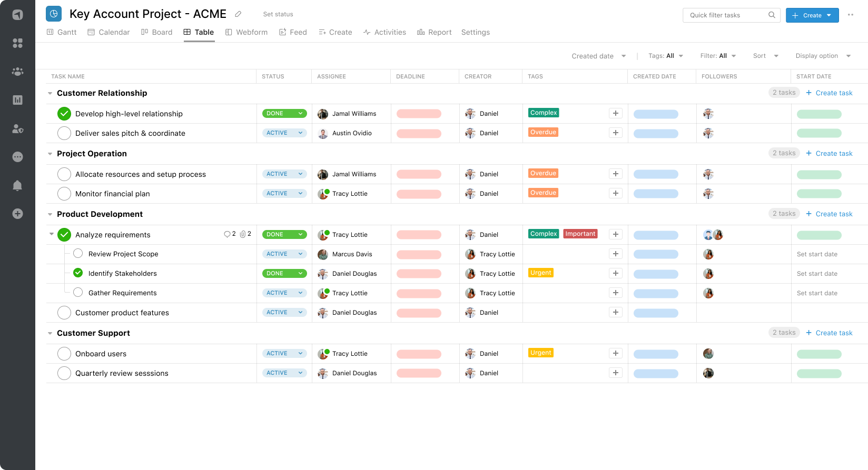Image resolution: width=868 pixels, height=470 pixels.
Task: Click the deadline cell for Onboard users
Action: pyautogui.click(x=419, y=354)
